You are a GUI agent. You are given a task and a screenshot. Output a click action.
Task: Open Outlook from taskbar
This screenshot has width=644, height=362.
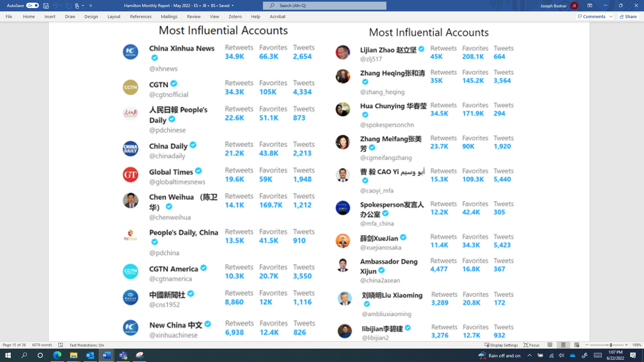coord(90,355)
